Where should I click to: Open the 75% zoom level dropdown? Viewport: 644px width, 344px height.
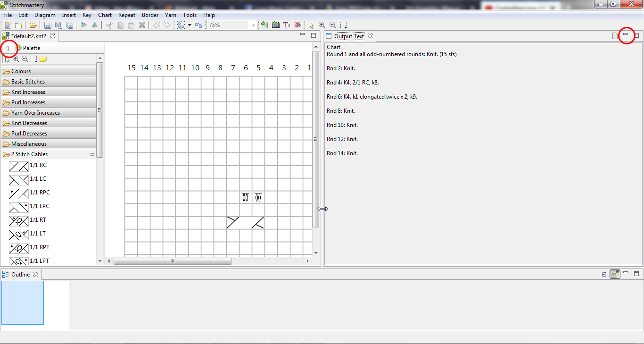253,25
